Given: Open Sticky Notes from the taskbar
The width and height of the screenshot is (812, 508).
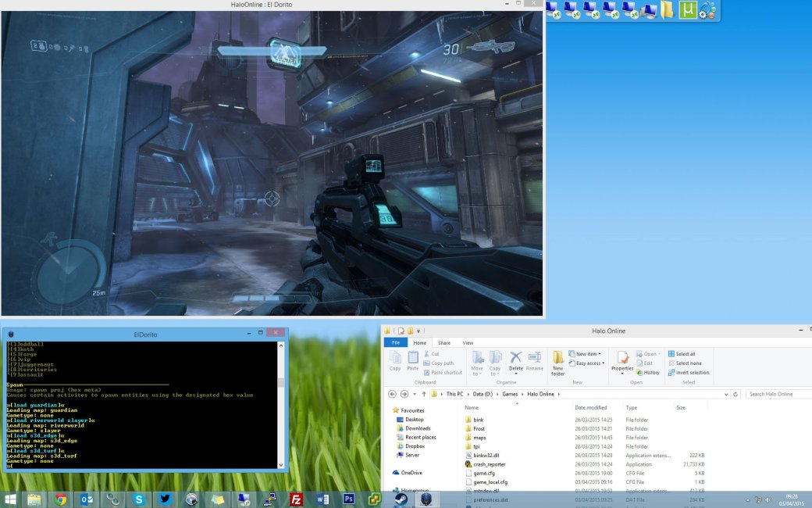Looking at the screenshot, I should [x=218, y=499].
